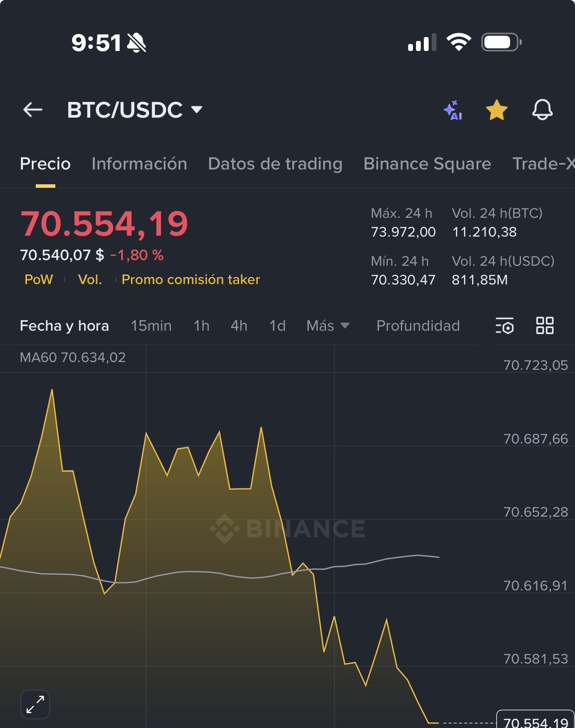
Task: Show the Profundidad depth chart
Action: tap(418, 326)
